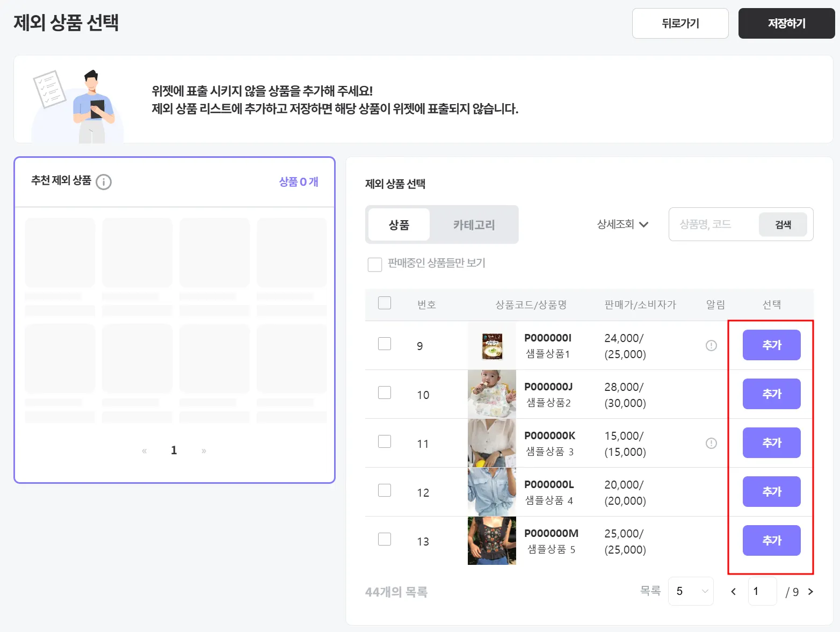The width and height of the screenshot is (840, 632).
Task: Add product P000000M using 추가
Action: [x=772, y=541]
